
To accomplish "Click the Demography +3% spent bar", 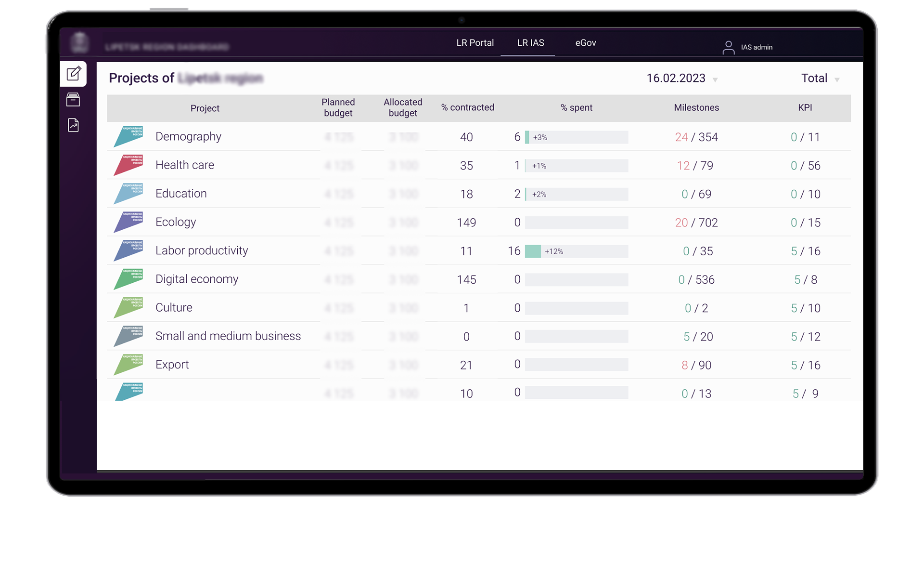I will [x=576, y=137].
